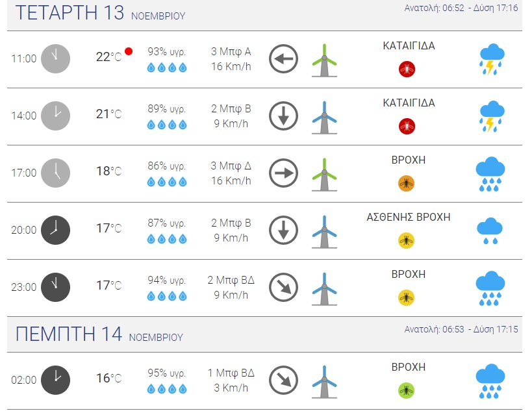The image size is (532, 411).
Task: Click the green mosquito indicator at 02:00
Action: (x=407, y=390)
